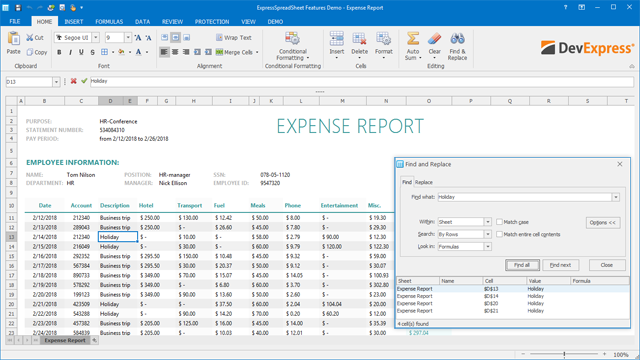This screenshot has height=360, width=640.
Task: Open the Look in Formulas dropdown
Action: [x=487, y=247]
